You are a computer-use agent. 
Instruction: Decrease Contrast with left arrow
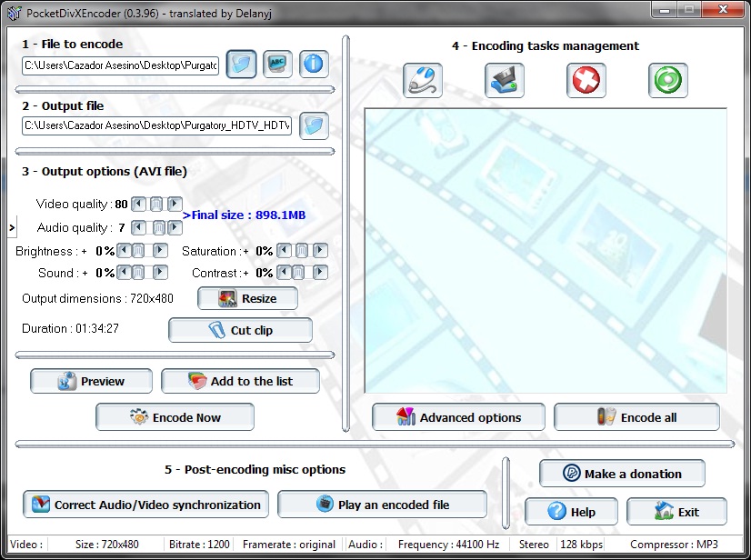tap(284, 273)
